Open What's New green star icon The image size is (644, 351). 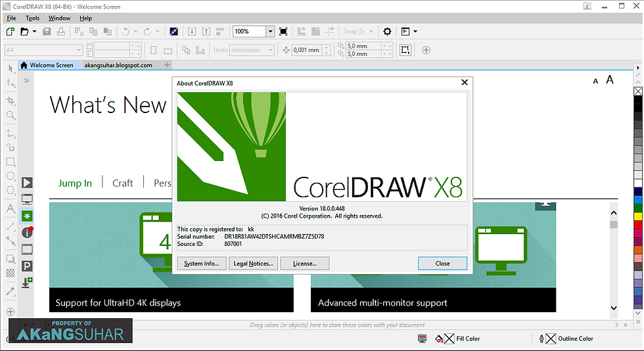pyautogui.click(x=27, y=216)
